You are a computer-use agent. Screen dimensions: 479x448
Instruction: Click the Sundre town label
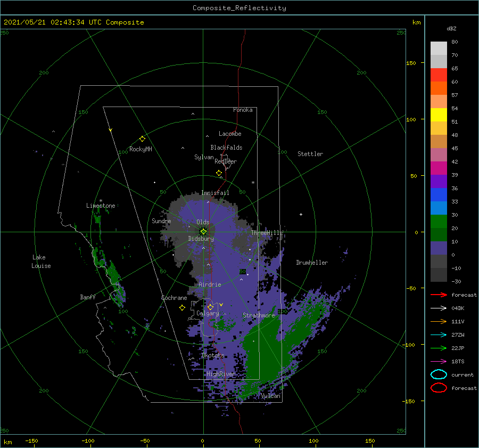click(x=161, y=221)
